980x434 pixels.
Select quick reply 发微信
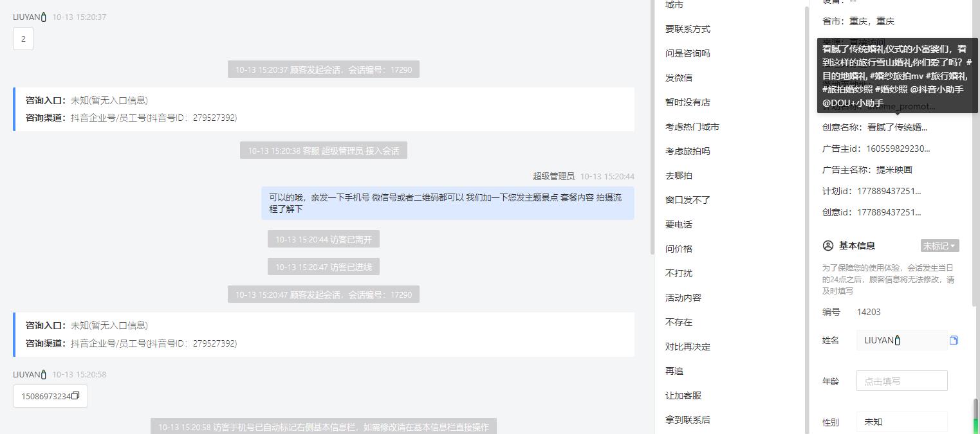[x=679, y=78]
